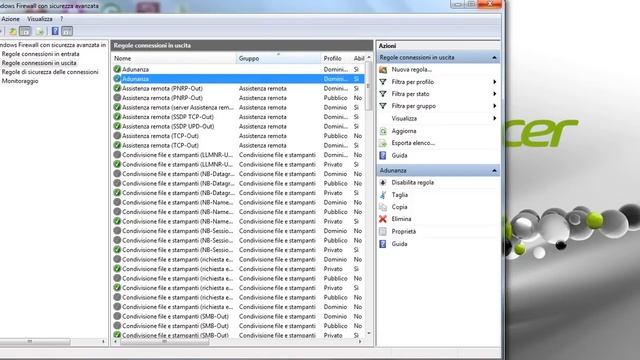
Task: Click rule list horizontal scrollbar right arrow
Action: (360, 342)
